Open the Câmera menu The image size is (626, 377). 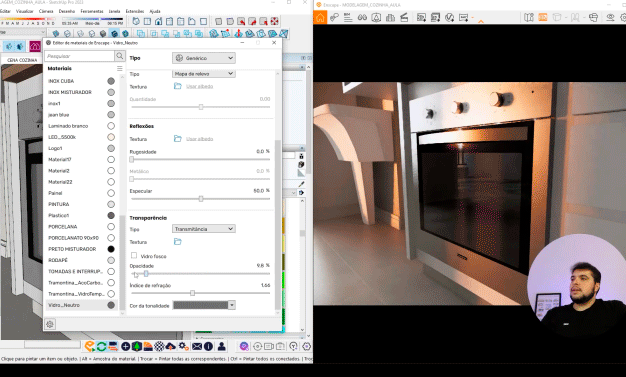46,11
